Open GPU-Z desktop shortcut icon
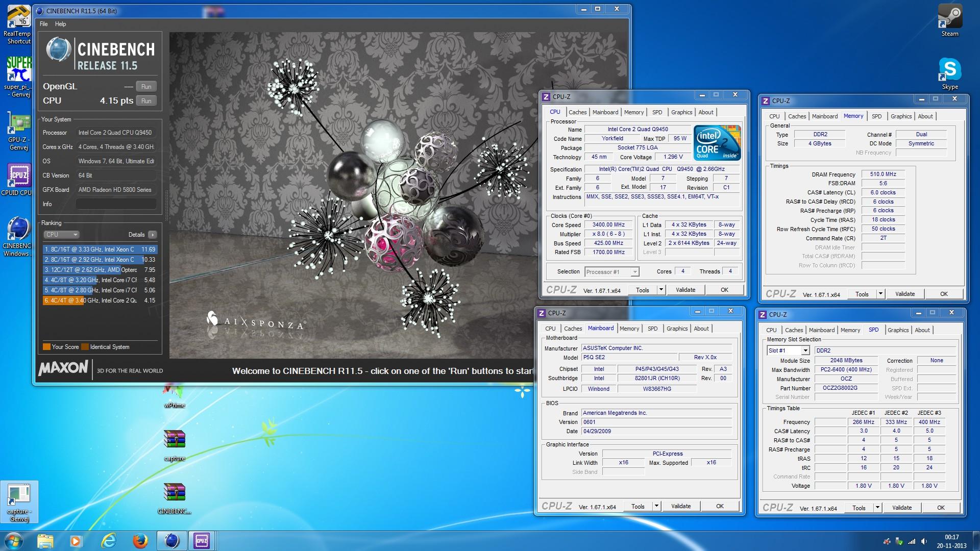This screenshot has width=980, height=551. [18, 131]
